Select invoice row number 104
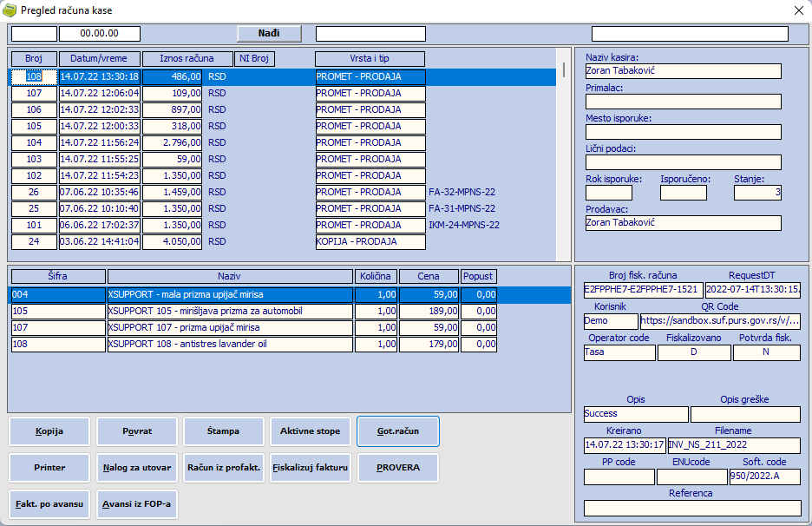Screen dimensions: 812x526 (34, 142)
